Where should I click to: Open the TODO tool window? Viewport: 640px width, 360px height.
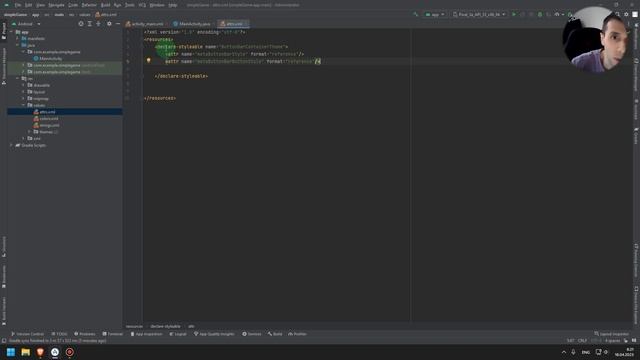(x=60, y=334)
